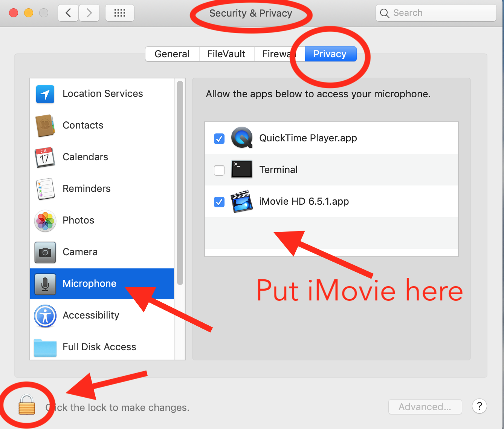Viewport: 504px width, 429px height.
Task: Click the Reminders list icon
Action: pyautogui.click(x=45, y=189)
